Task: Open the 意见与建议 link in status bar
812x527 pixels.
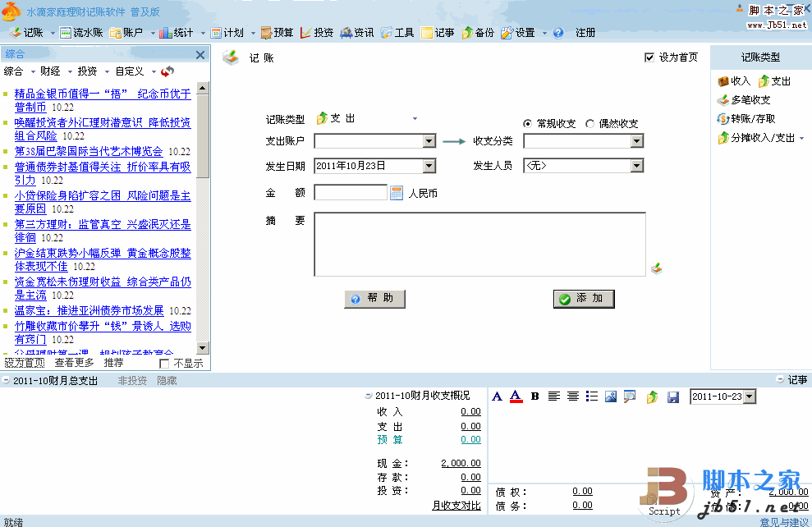Action: pyautogui.click(x=784, y=522)
